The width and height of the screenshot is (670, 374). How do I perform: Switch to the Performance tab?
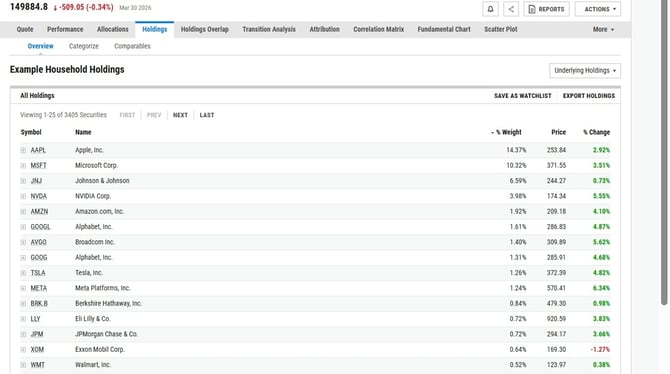point(65,29)
